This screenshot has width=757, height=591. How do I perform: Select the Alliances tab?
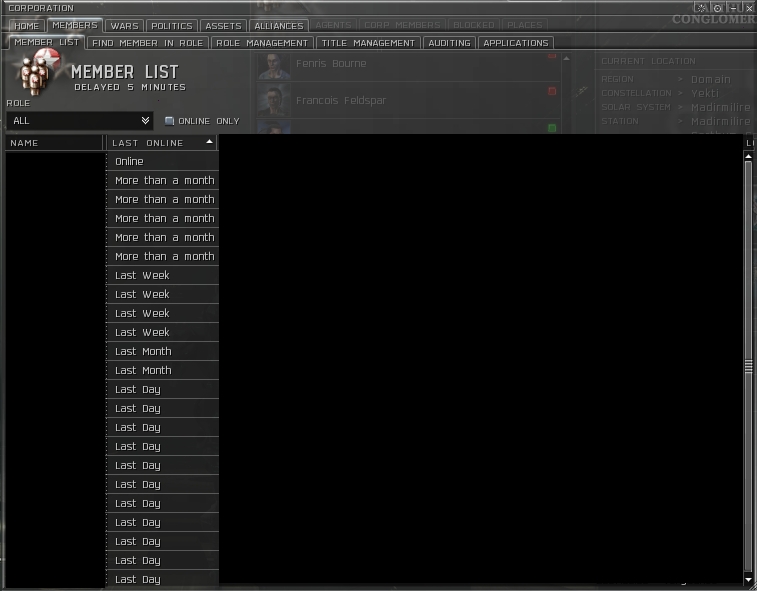279,26
